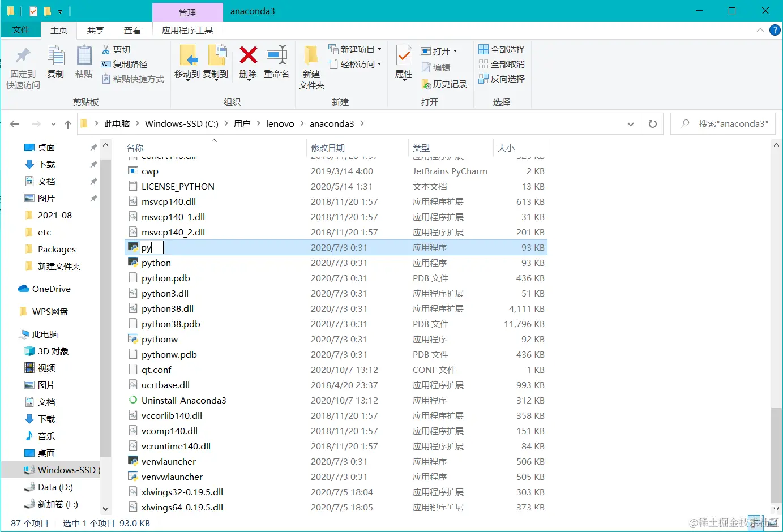
Task: Expand the address bar history dropdown
Action: tap(630, 124)
